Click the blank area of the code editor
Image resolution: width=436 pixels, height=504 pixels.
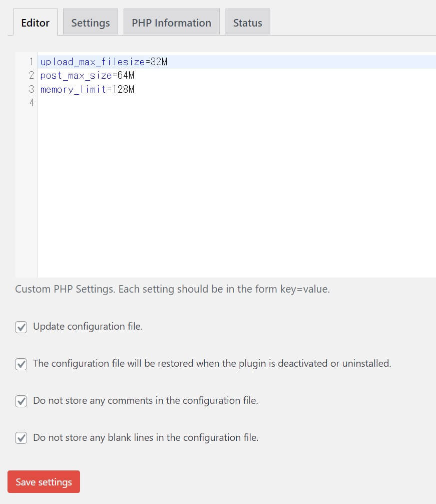coord(236,193)
